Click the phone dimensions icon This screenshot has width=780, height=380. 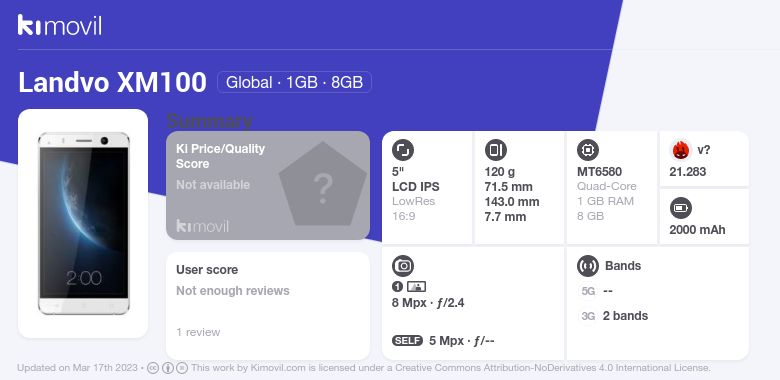point(495,150)
